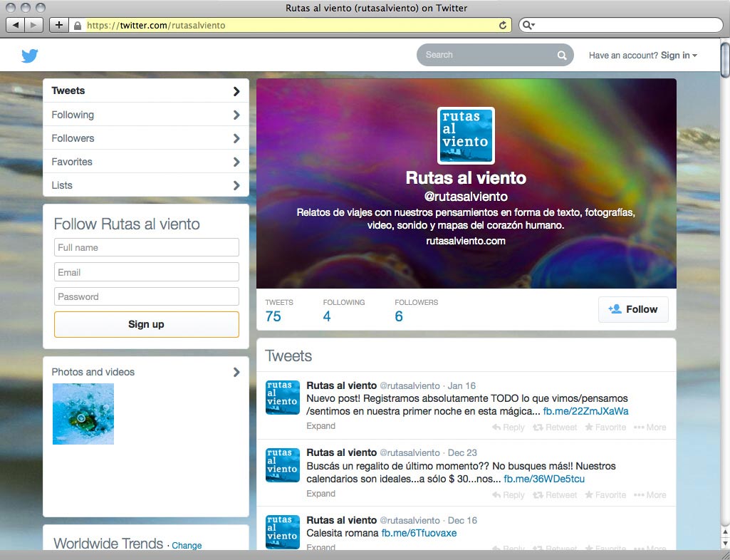730x560 pixels.
Task: Reload page using refresh icon
Action: click(x=503, y=25)
